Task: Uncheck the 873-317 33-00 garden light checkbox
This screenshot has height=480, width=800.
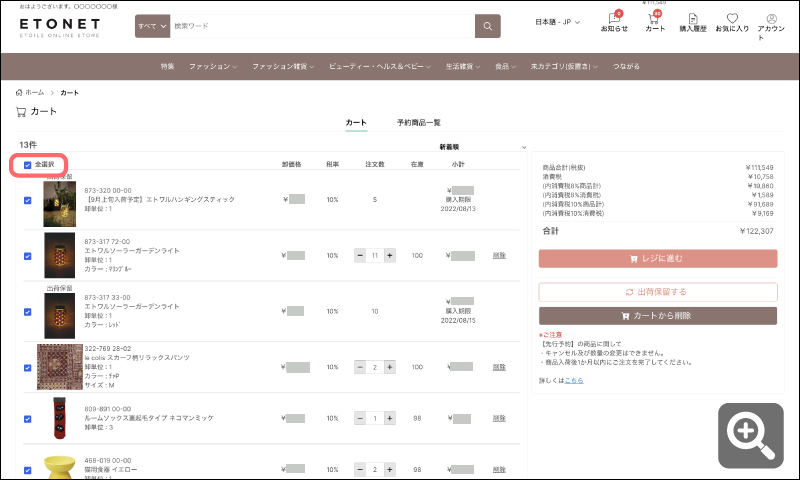Action: click(28, 312)
